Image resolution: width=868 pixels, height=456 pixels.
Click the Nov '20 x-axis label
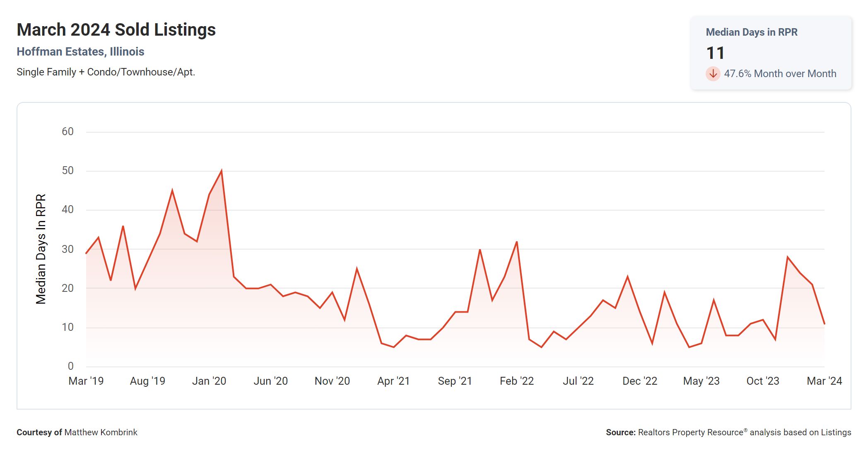(332, 381)
